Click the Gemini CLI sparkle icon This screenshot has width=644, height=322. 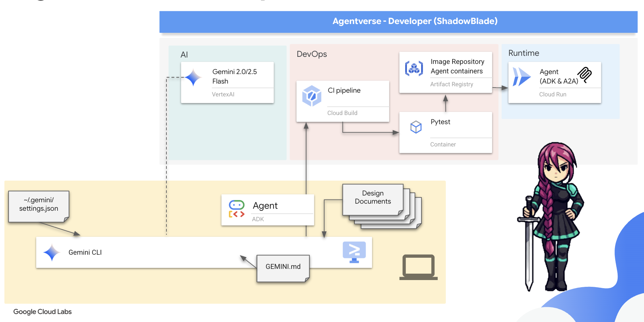click(x=52, y=252)
